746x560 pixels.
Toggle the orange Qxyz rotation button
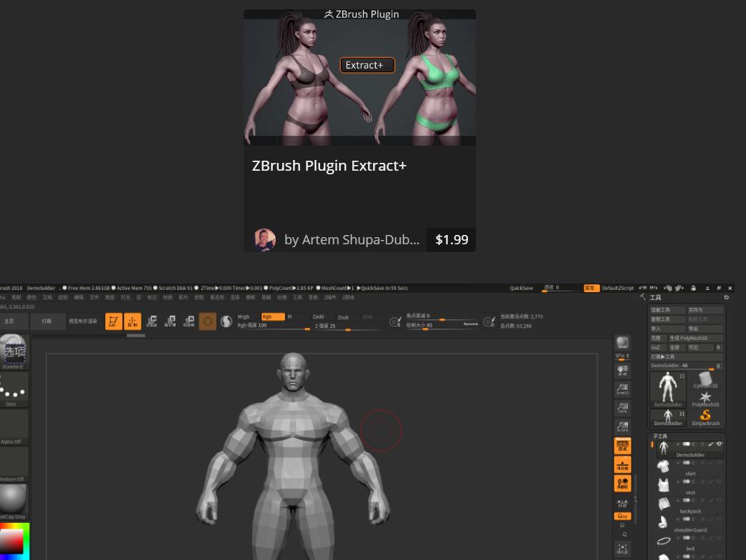pos(622,516)
